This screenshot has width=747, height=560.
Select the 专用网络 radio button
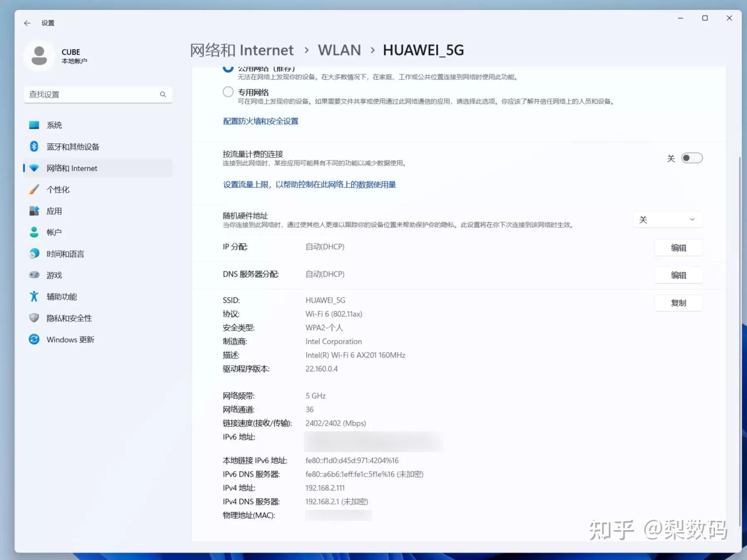[x=228, y=92]
